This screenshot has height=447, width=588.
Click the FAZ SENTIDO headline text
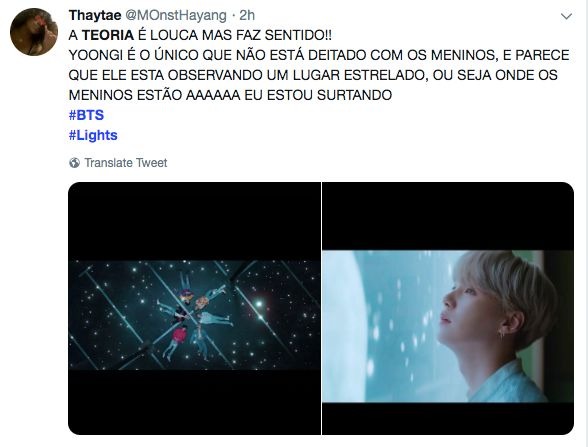coord(284,35)
